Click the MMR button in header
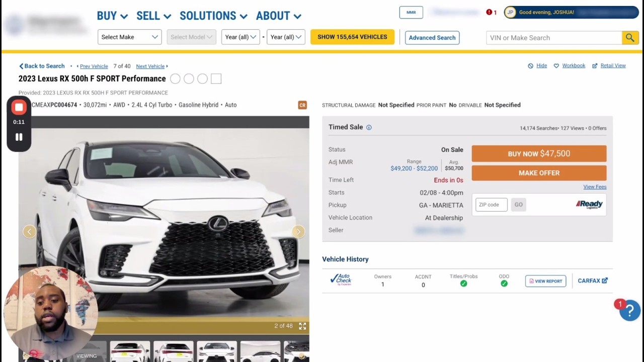This screenshot has height=362, width=644. (x=411, y=13)
